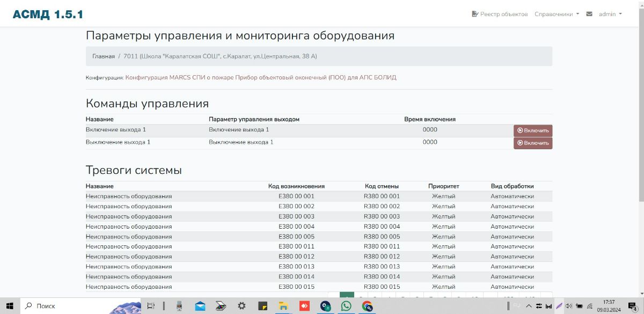Screen dimensions: 644x314
Task: Click the envelope messages icon in navbar
Action: [589, 14]
